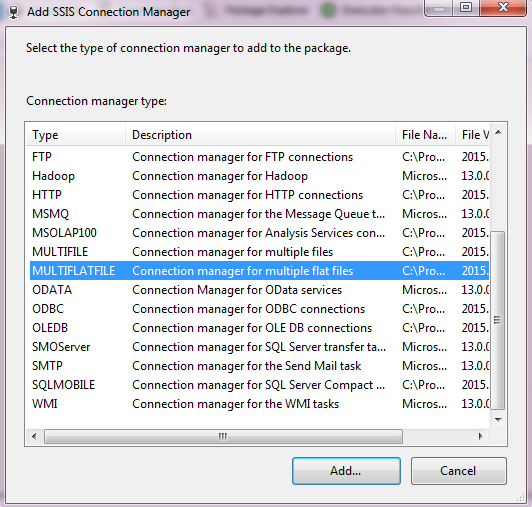The height and width of the screenshot is (507, 532).
Task: Select the FTP connection manager type
Action: 259,157
